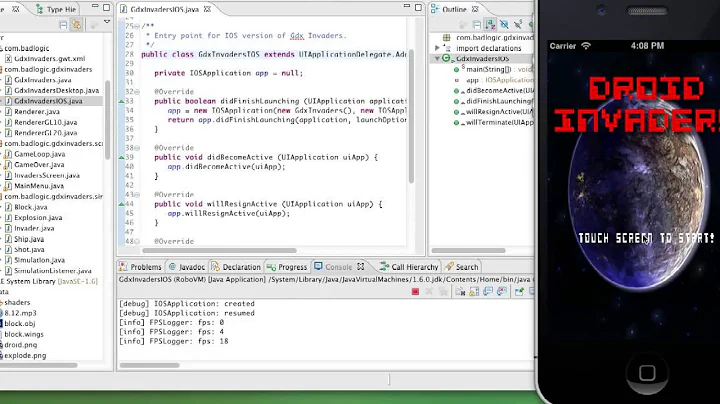Collapse the GdxInvadersIOS class in the Outline
Screen dimensions: 720x404
(437, 59)
